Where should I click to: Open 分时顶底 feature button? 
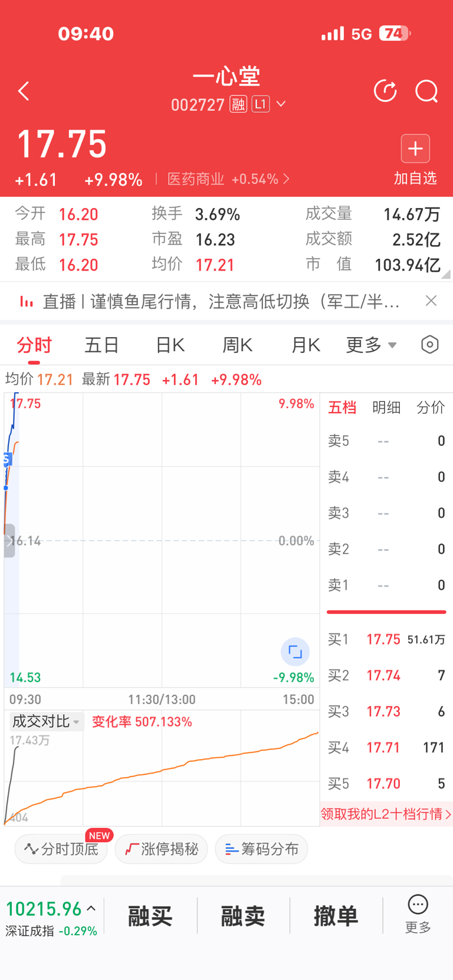pos(61,849)
